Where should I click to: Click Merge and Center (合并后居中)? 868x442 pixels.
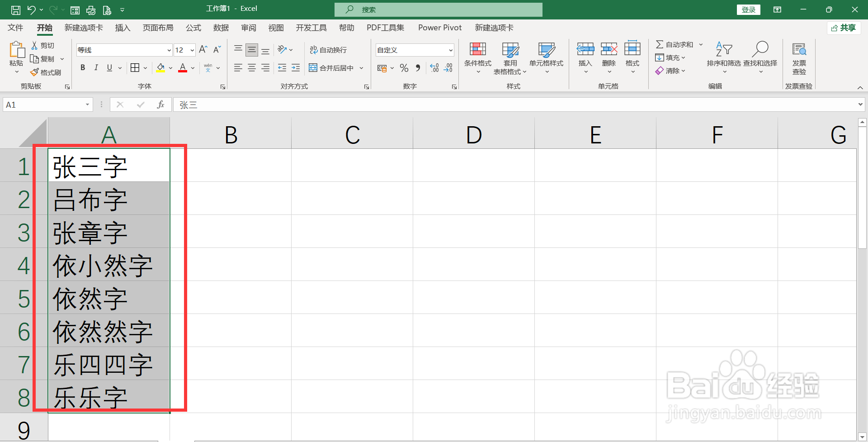pyautogui.click(x=332, y=68)
